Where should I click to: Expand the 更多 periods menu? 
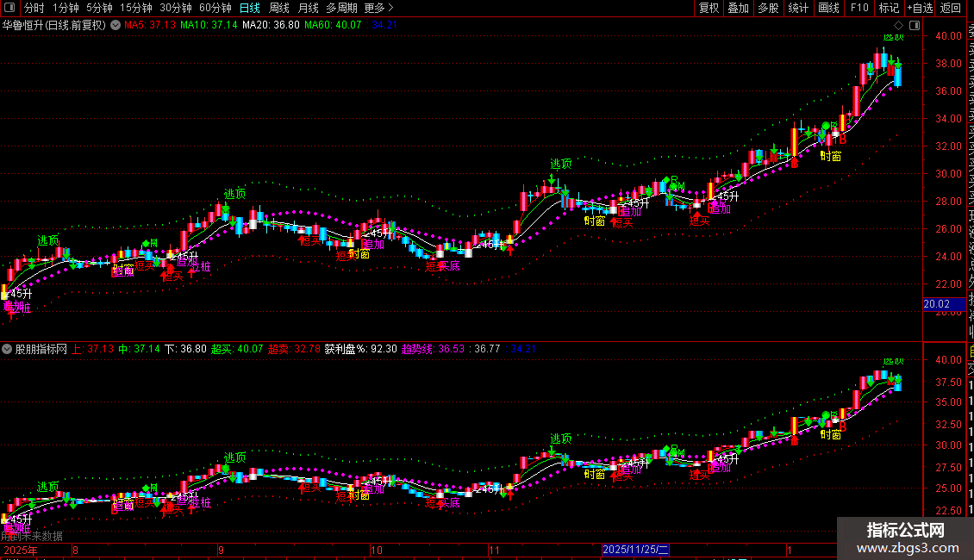click(379, 8)
